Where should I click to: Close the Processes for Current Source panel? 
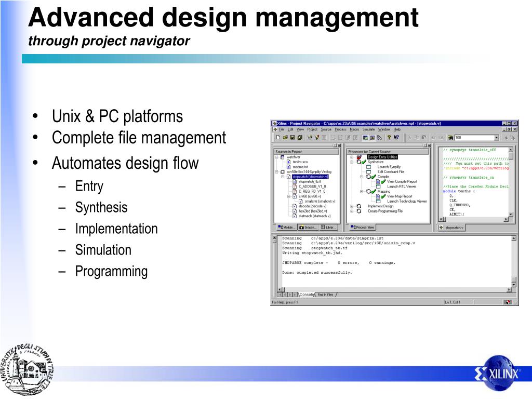[429, 145]
